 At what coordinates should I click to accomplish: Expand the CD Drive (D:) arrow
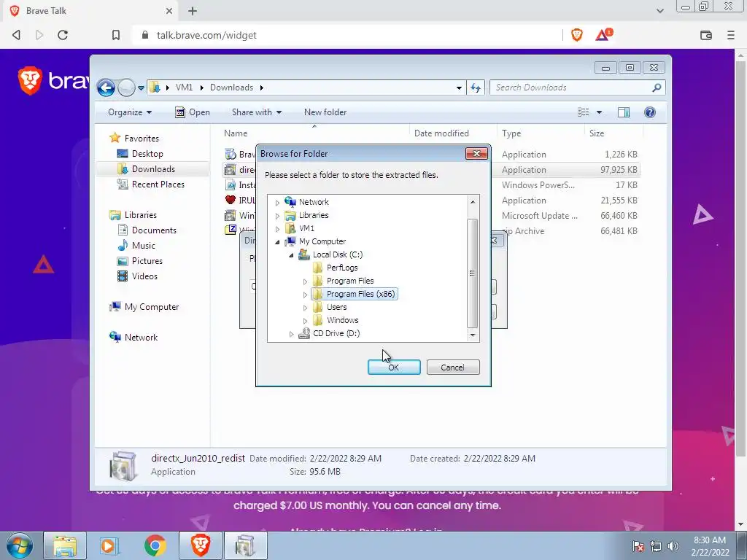pos(291,334)
